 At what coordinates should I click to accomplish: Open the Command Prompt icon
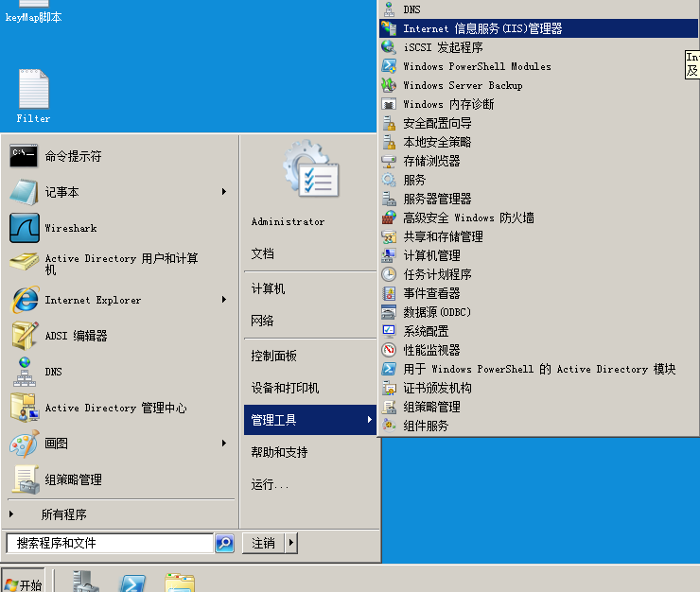(x=24, y=156)
